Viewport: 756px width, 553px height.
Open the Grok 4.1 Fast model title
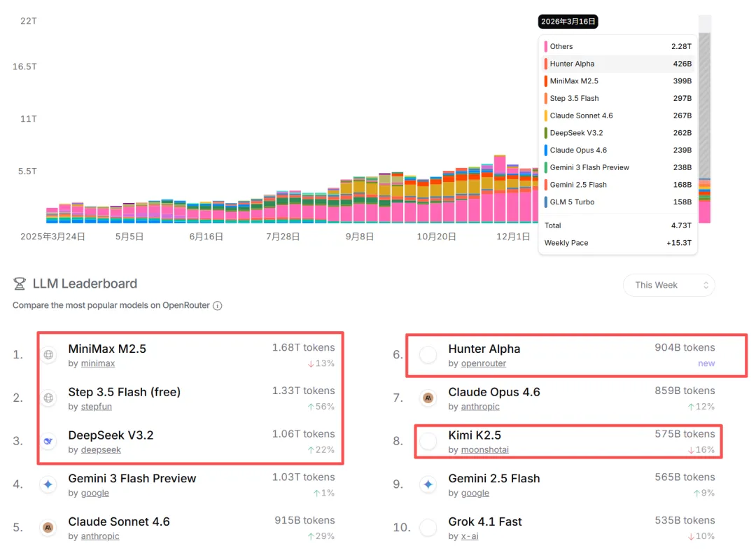(485, 521)
